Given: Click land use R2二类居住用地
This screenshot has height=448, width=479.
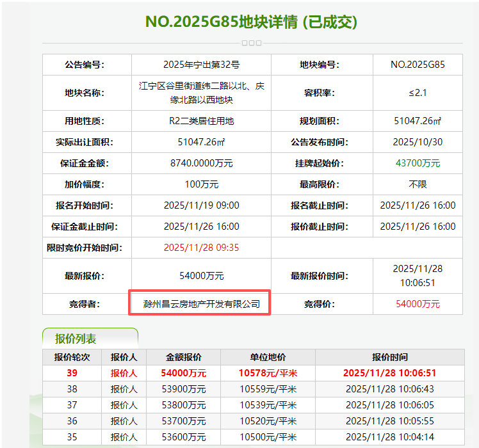Looking at the screenshot, I should (201, 121).
